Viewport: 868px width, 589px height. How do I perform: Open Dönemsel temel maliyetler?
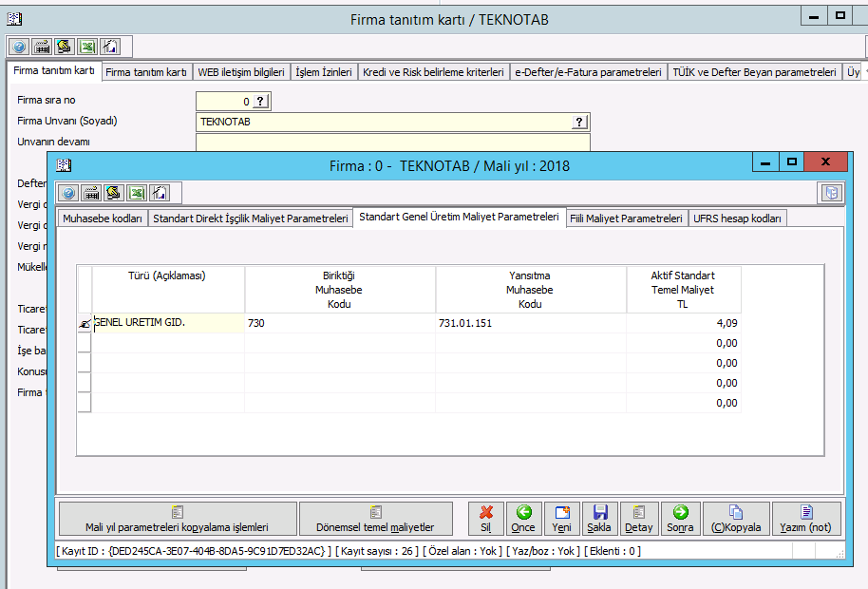pos(375,519)
